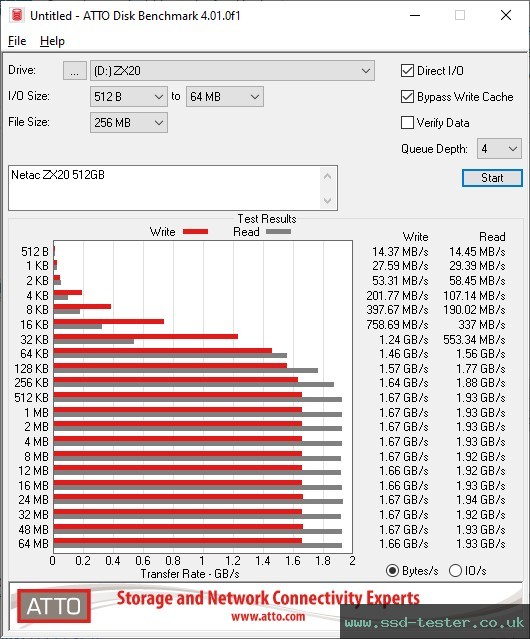Click the Transfer Rate - GB/s axis label
This screenshot has width=530, height=639.
tap(190, 574)
